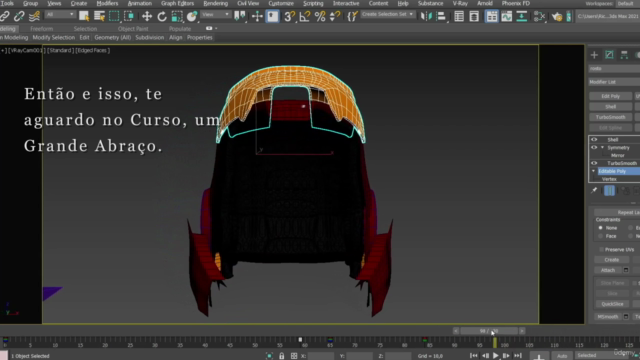Open the Animation menu
The height and width of the screenshot is (360, 640).
[140, 3]
